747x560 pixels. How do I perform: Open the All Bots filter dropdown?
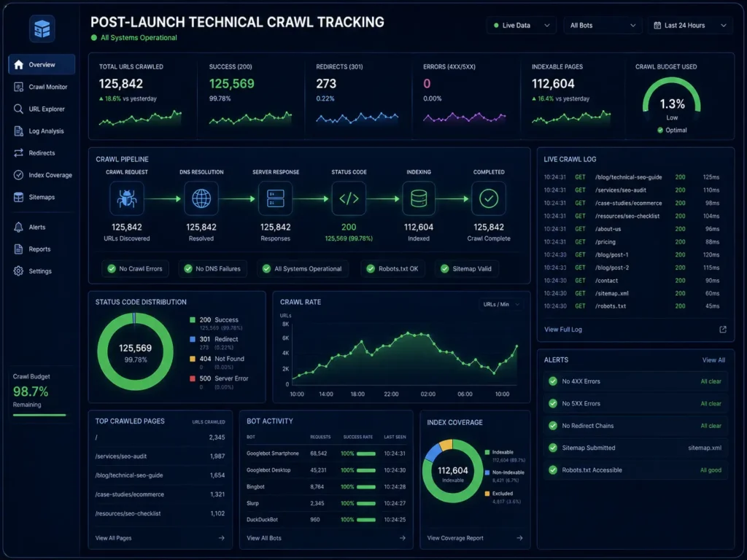602,26
